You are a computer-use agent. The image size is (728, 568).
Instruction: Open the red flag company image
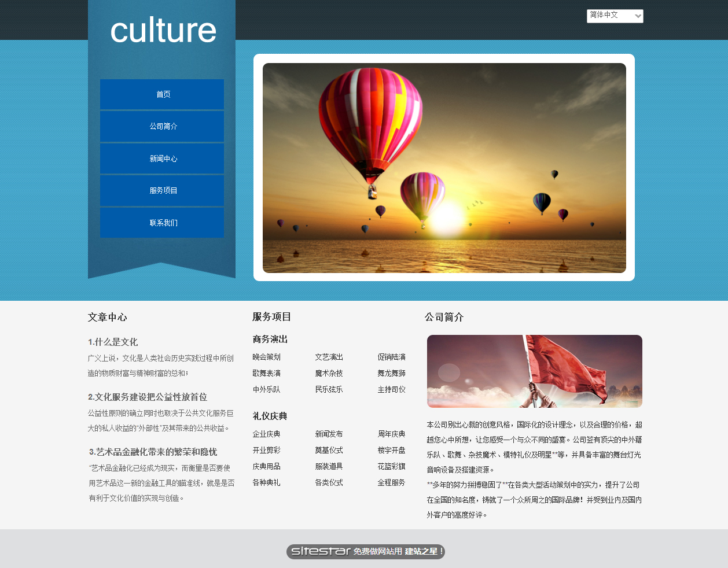[534, 371]
